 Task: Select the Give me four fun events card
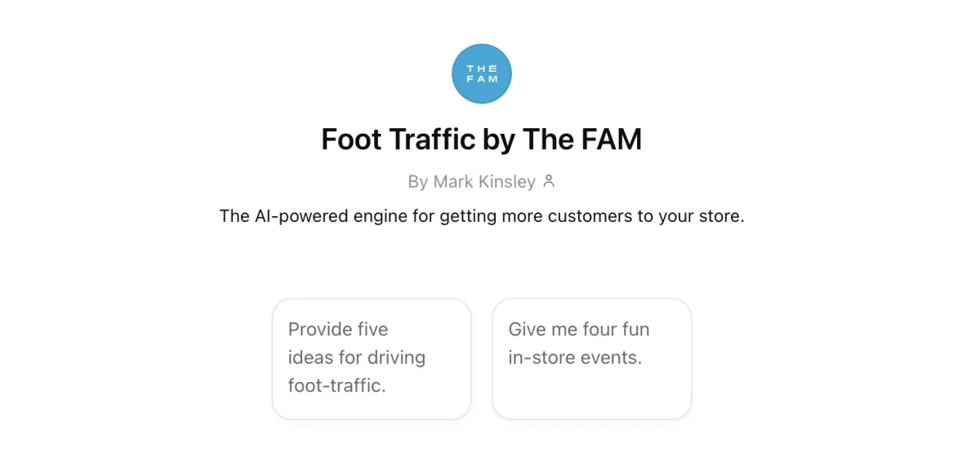click(592, 359)
